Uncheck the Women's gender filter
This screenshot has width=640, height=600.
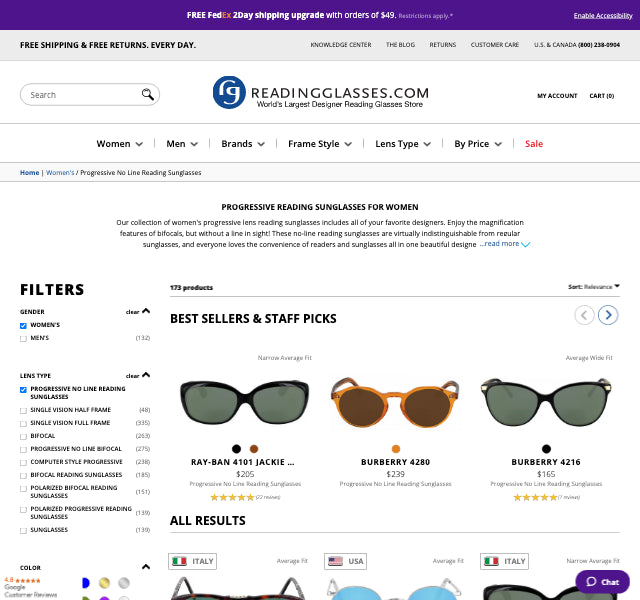click(x=23, y=325)
